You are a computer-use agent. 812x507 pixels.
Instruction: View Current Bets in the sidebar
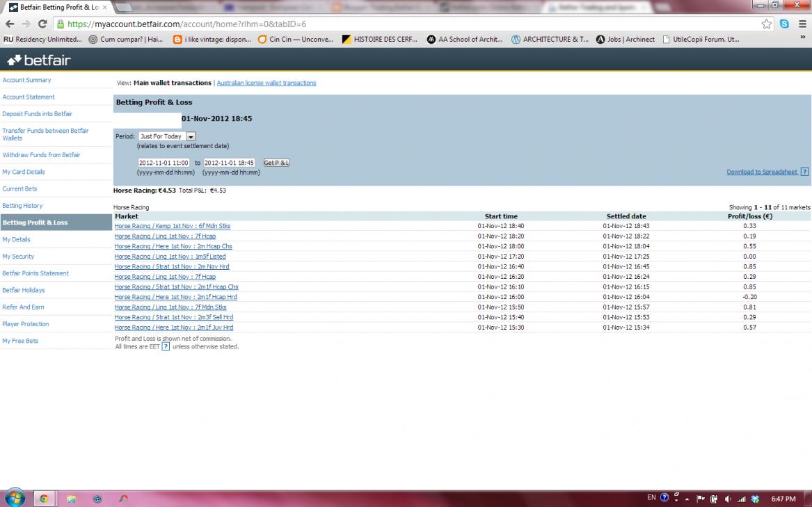tap(19, 189)
